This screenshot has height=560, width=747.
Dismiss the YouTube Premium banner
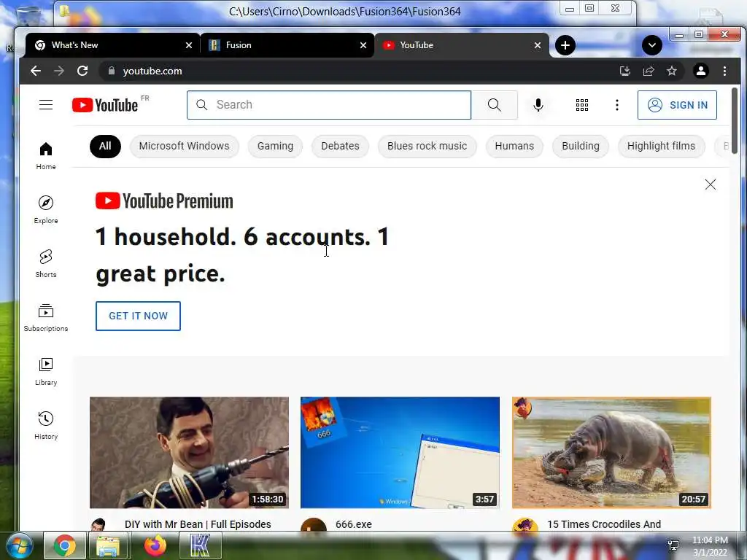pyautogui.click(x=711, y=184)
